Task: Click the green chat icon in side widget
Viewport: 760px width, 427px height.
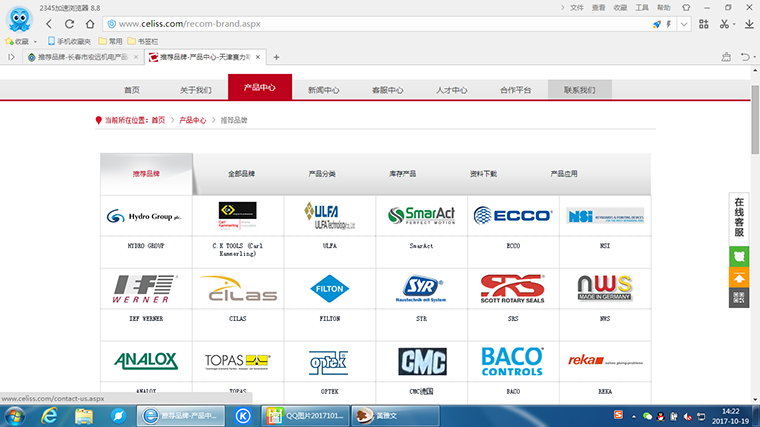Action: pyautogui.click(x=739, y=257)
